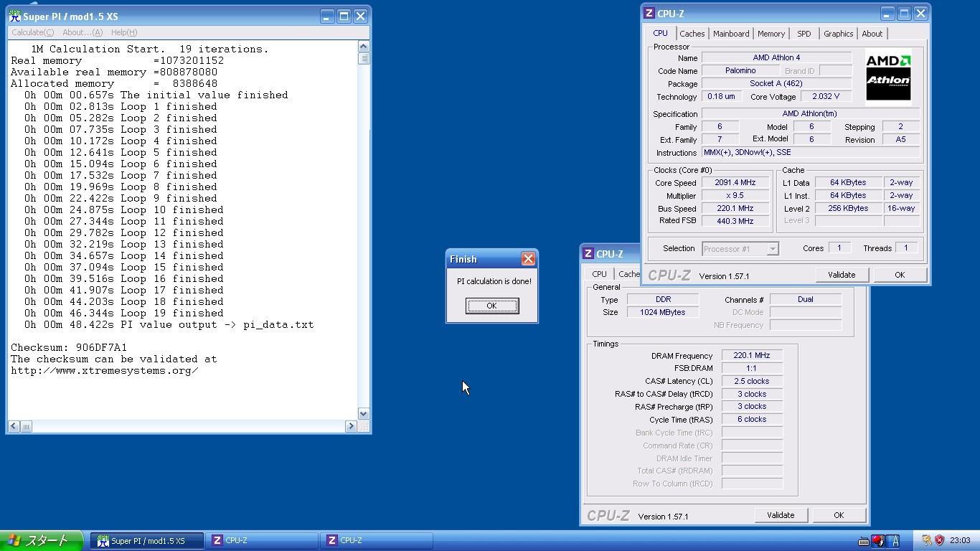Image resolution: width=980 pixels, height=551 pixels.
Task: Close the Finish dialog with its X button
Action: pos(528,259)
